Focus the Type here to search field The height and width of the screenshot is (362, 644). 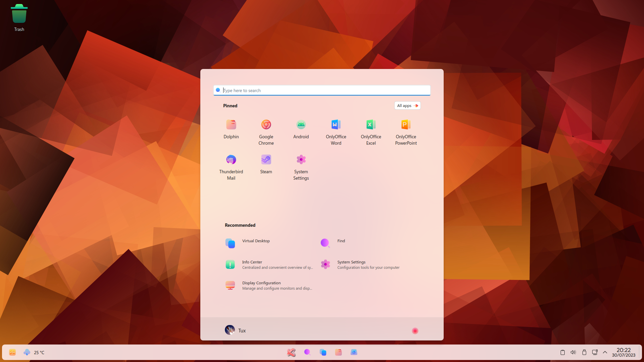(322, 90)
